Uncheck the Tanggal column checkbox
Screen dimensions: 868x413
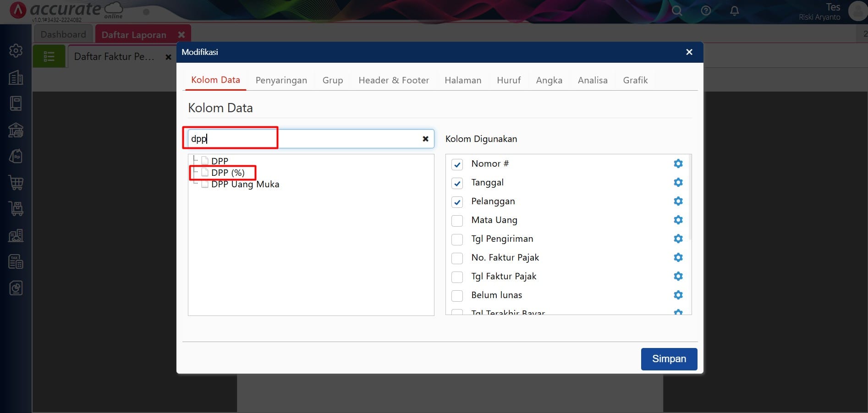tap(457, 183)
